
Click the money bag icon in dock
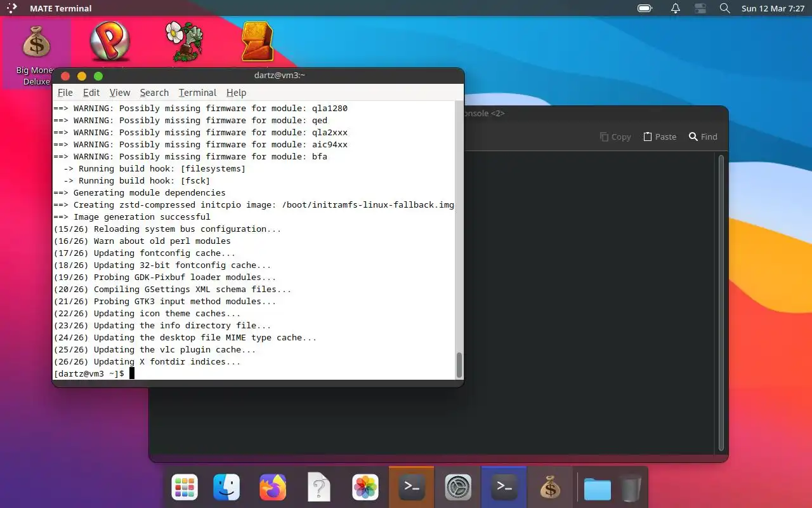point(550,488)
